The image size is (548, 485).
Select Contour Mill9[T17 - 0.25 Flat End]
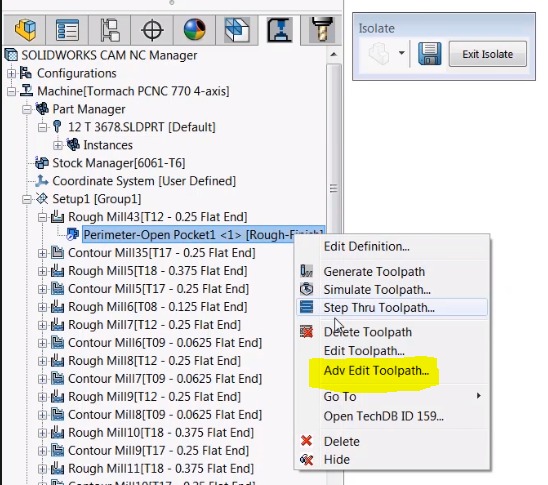(x=158, y=451)
